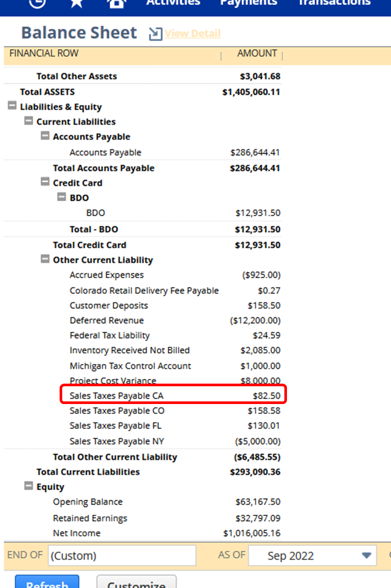Open the Shortcuts star icon

pos(76,3)
